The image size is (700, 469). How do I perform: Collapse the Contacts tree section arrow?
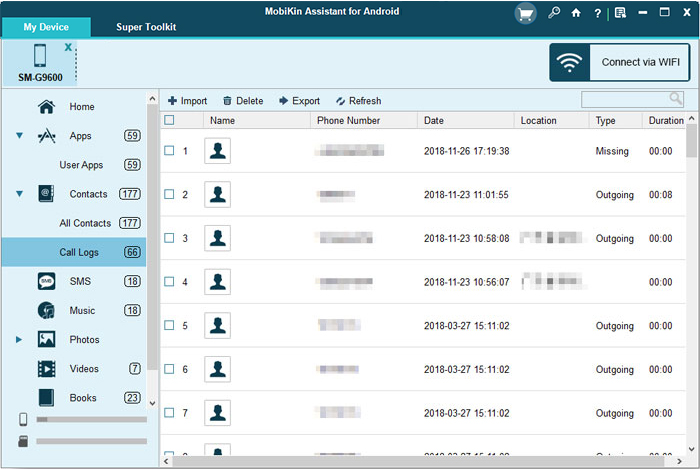coord(19,194)
